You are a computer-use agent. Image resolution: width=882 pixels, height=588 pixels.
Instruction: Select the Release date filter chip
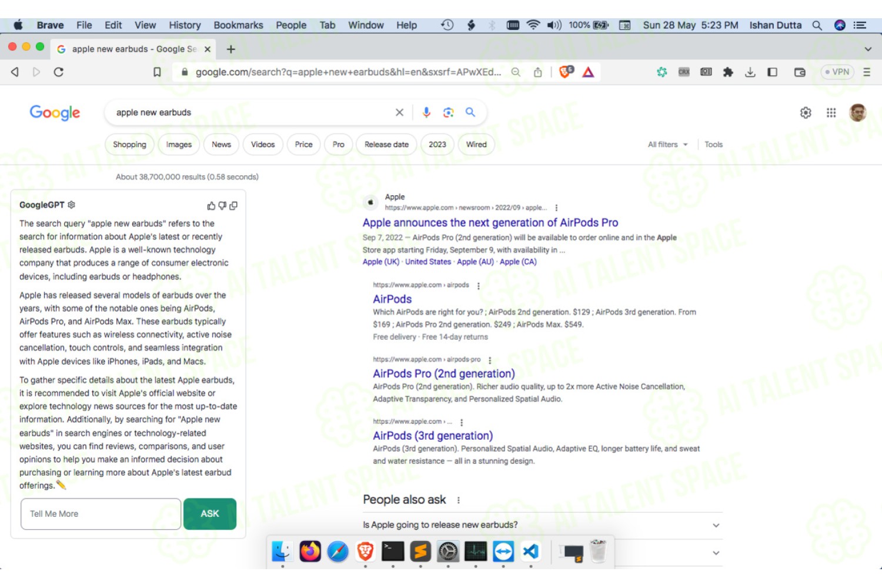pyautogui.click(x=386, y=145)
